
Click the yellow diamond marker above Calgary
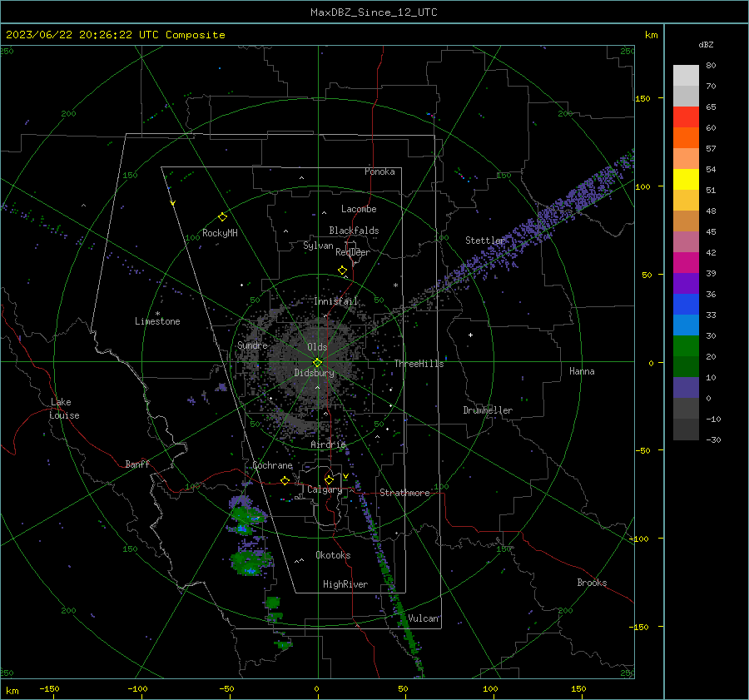(329, 479)
